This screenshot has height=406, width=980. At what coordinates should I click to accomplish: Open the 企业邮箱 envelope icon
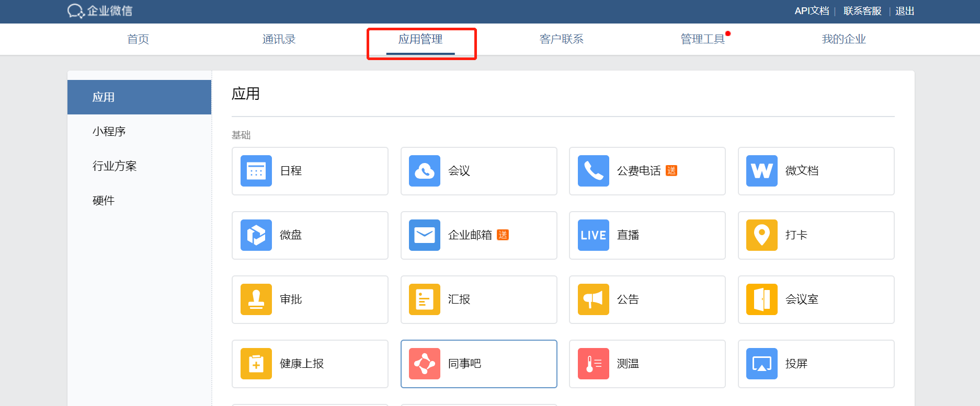[425, 235]
